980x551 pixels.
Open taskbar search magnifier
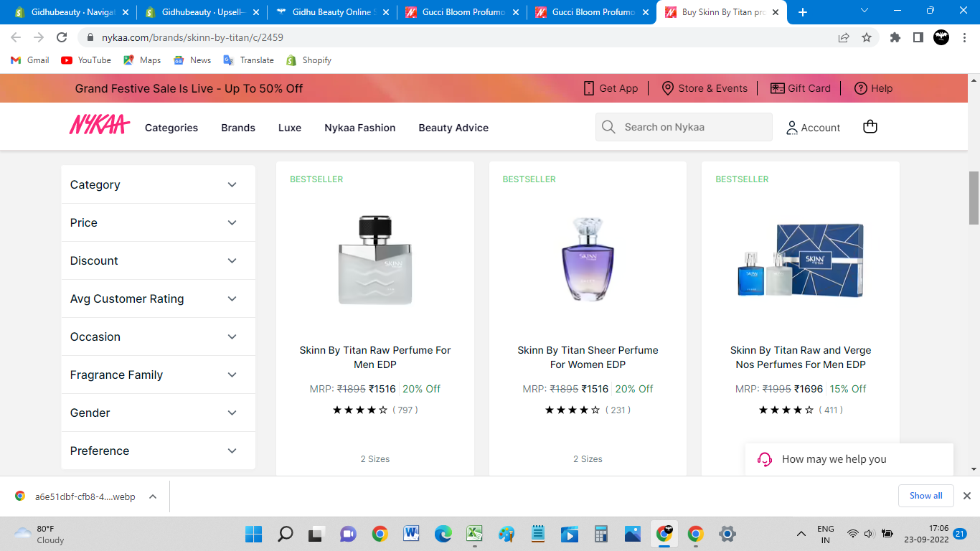(286, 534)
